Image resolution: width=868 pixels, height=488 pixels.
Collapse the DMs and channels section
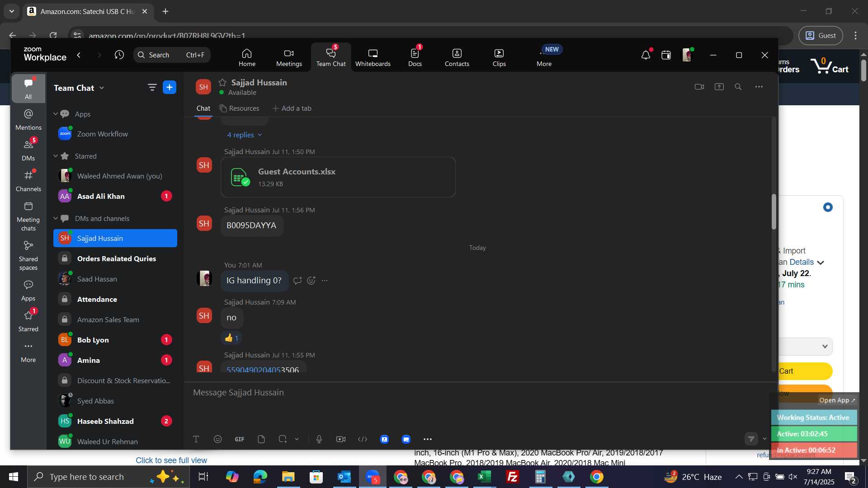[56, 218]
